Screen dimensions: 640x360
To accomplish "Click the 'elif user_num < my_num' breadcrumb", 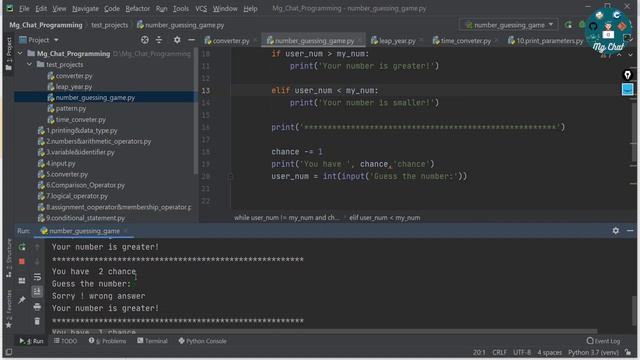I will tap(384, 218).
